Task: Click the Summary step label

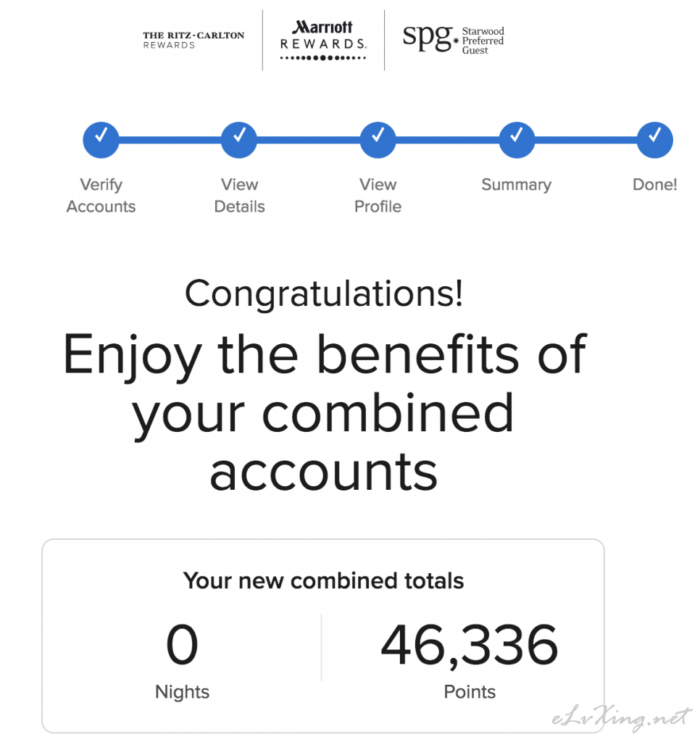Action: pyautogui.click(x=517, y=185)
